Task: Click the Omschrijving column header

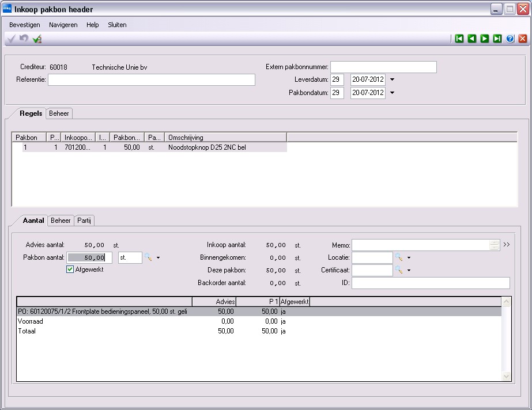Action: [225, 137]
